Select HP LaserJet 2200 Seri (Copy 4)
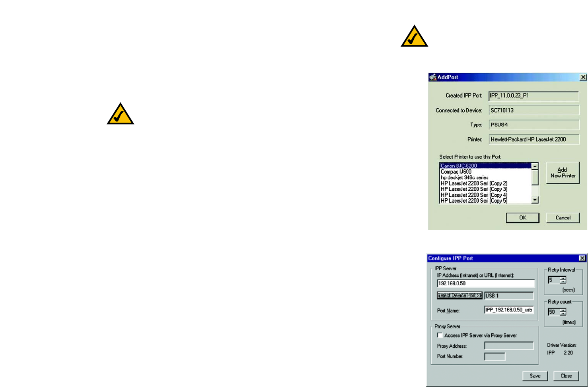 click(x=485, y=195)
